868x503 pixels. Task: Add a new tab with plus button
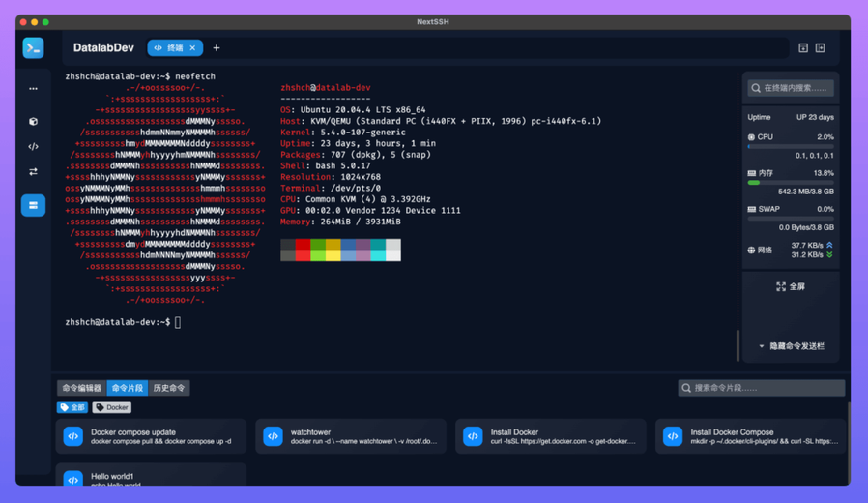[x=217, y=47]
